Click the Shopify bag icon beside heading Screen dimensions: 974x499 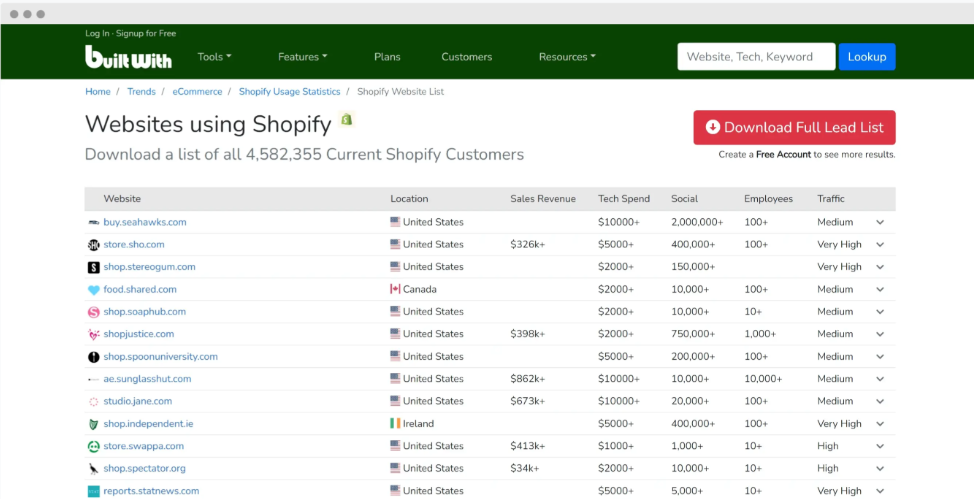click(x=347, y=120)
